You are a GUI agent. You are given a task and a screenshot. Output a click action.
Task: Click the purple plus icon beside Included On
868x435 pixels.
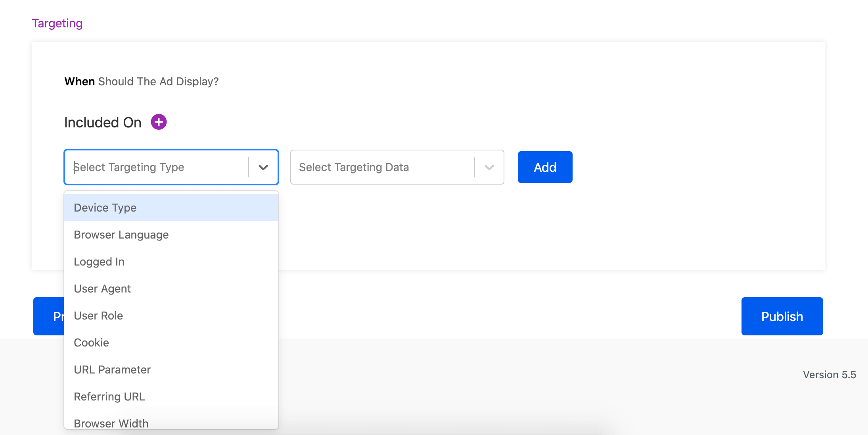pos(159,122)
